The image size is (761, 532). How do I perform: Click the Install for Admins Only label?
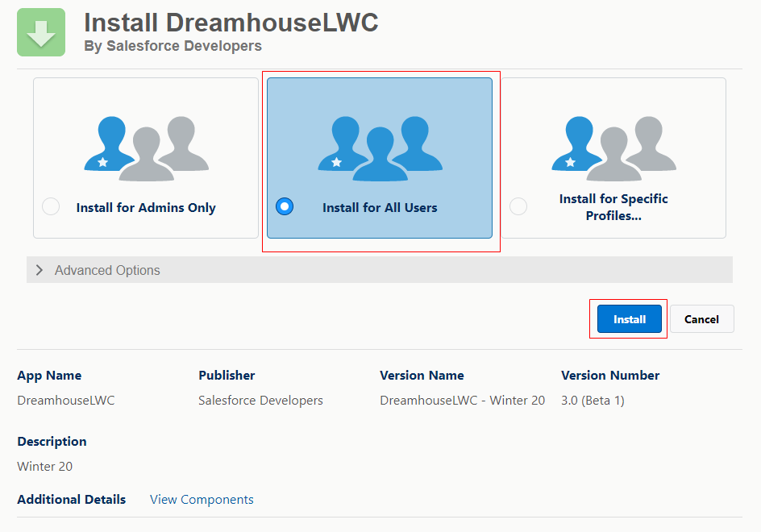click(x=146, y=208)
